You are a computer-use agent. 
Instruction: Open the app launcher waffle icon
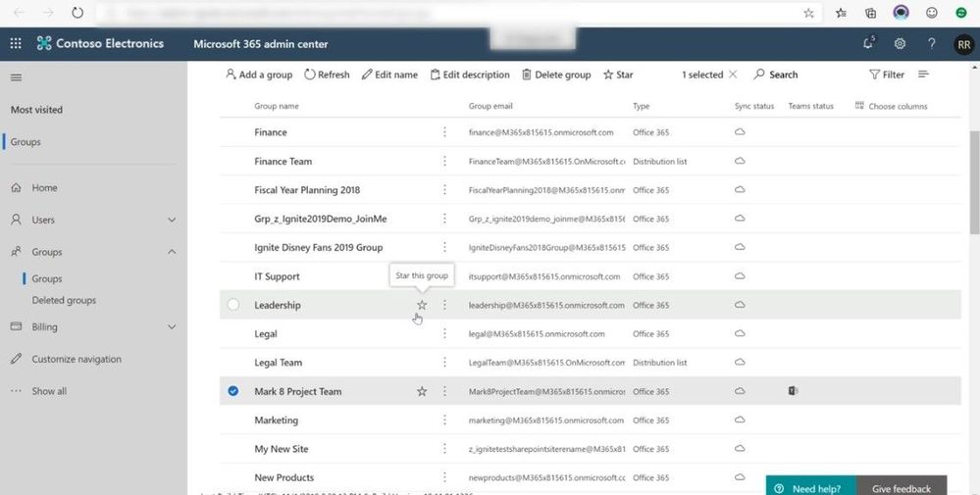click(16, 44)
